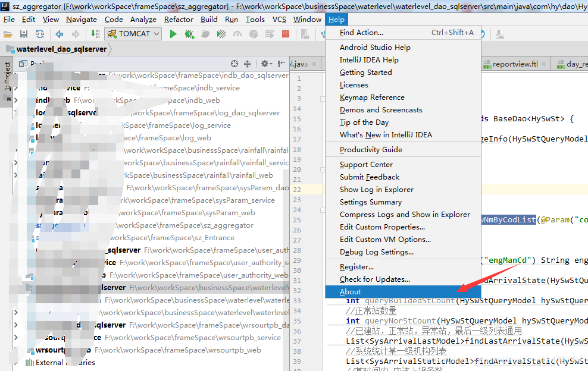
Task: Click the Hide Project panel icon
Action: pyautogui.click(x=281, y=64)
